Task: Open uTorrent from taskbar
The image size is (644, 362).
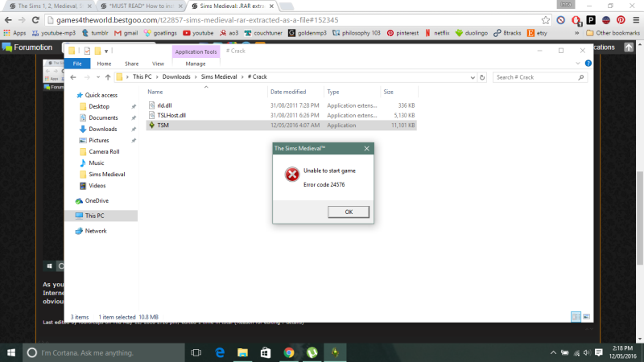Action: 312,352
